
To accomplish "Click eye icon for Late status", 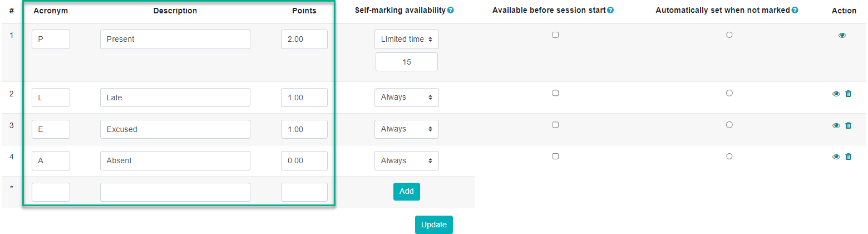I will point(836,94).
